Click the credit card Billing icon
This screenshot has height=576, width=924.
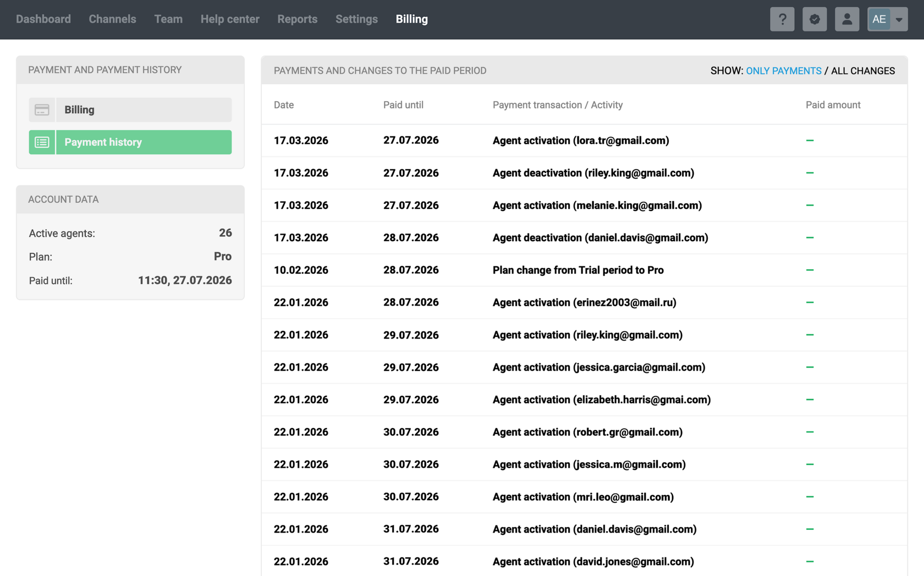42,110
